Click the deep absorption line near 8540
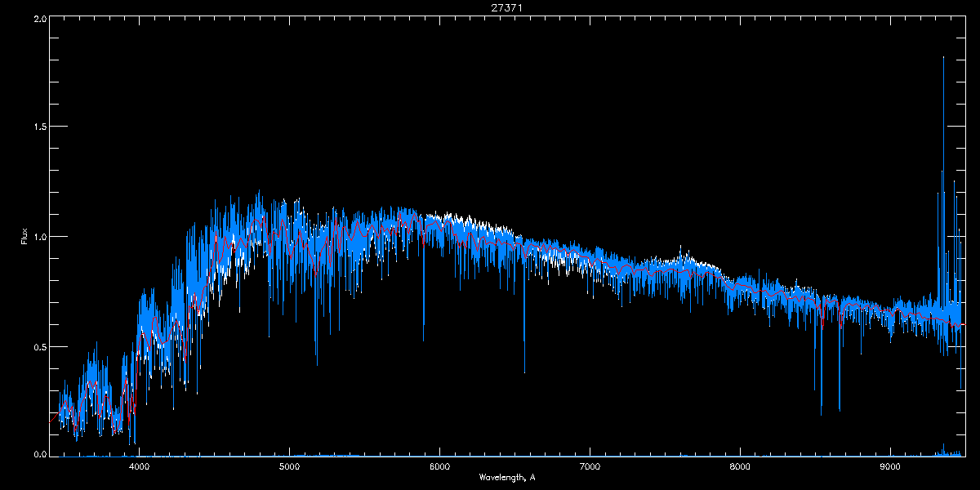 click(822, 412)
